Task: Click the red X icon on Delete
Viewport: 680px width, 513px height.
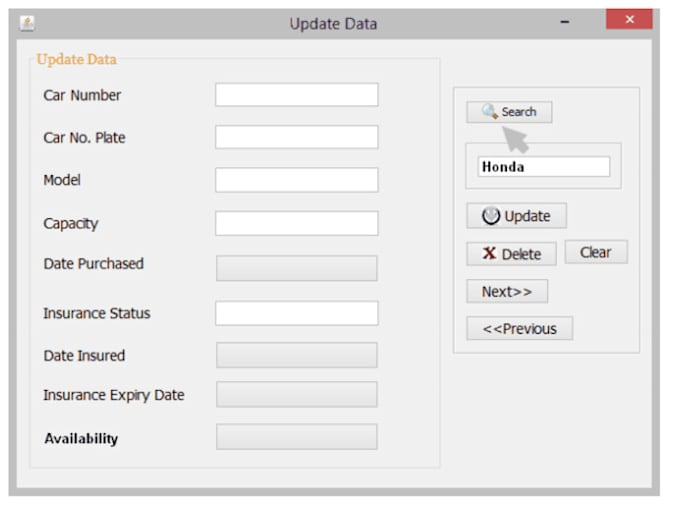Action: point(489,253)
